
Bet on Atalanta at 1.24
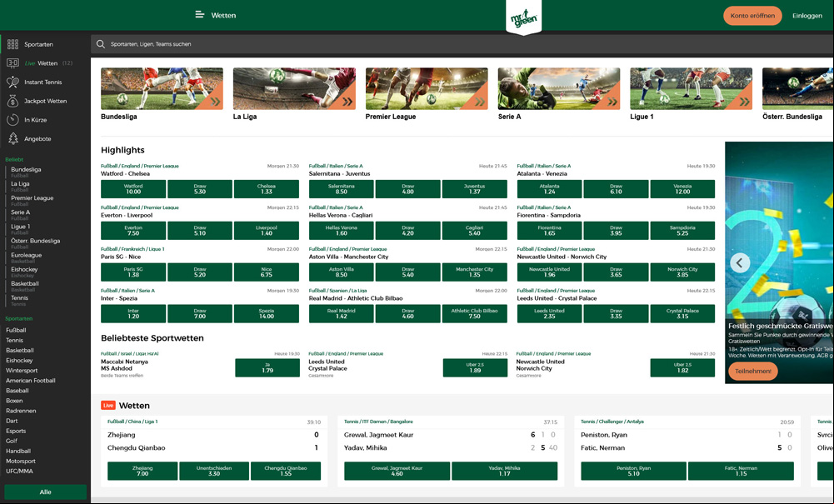[549, 189]
